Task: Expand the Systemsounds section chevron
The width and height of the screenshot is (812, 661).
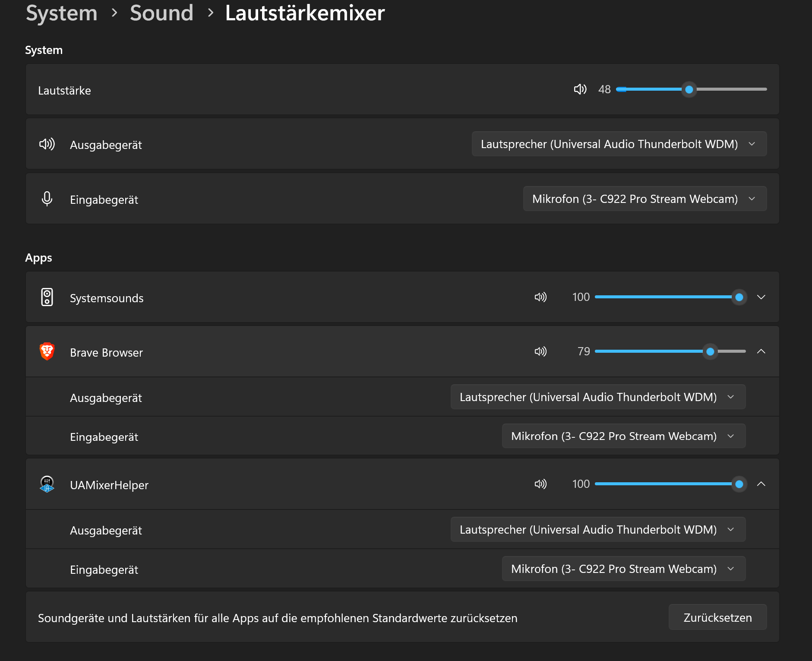Action: [x=761, y=297]
